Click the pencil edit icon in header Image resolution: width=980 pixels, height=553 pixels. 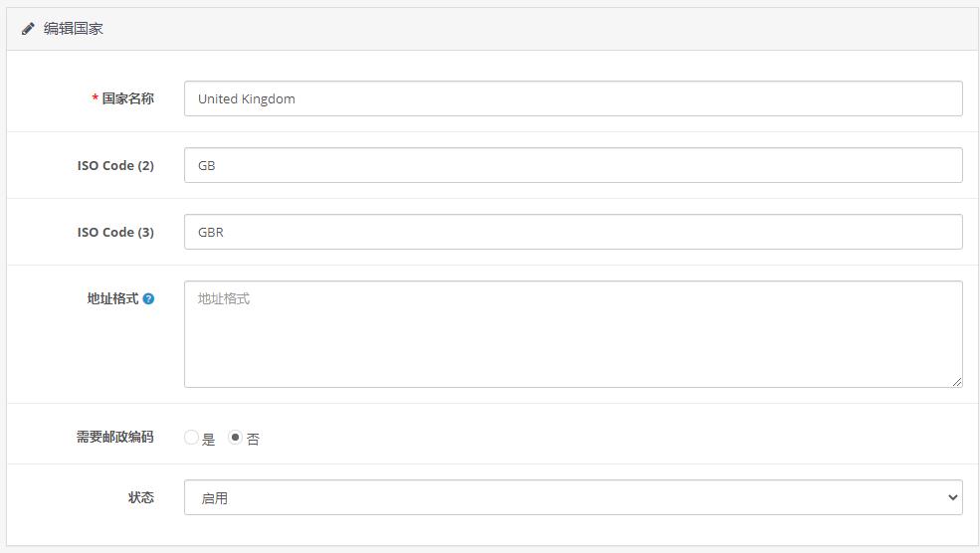click(x=28, y=29)
